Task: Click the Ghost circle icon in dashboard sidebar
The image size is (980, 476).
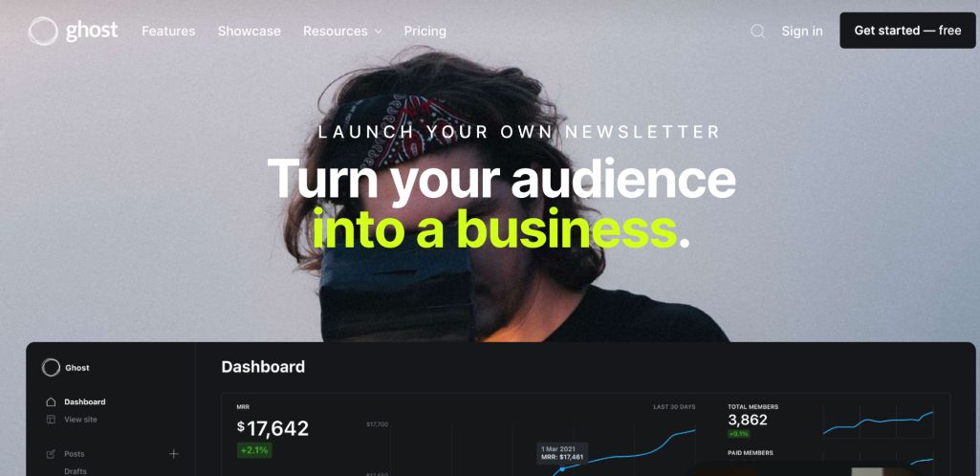Action: [x=51, y=367]
